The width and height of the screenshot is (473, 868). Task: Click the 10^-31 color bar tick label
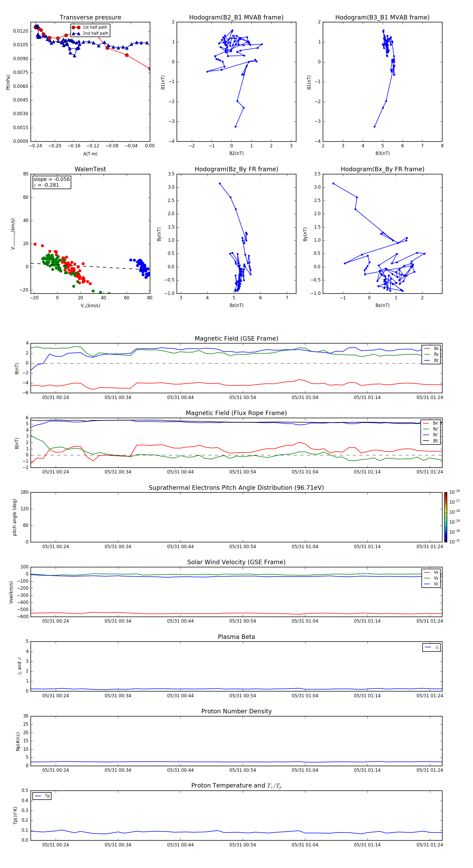[x=455, y=542]
